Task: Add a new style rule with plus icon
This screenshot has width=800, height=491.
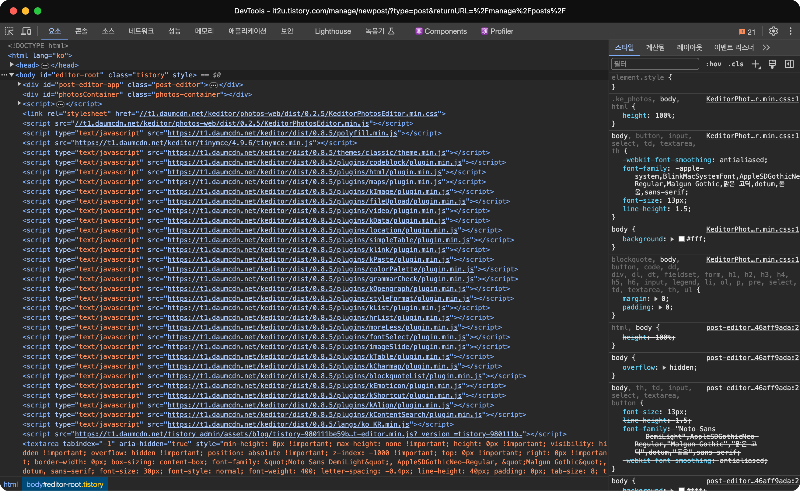Action: point(756,64)
